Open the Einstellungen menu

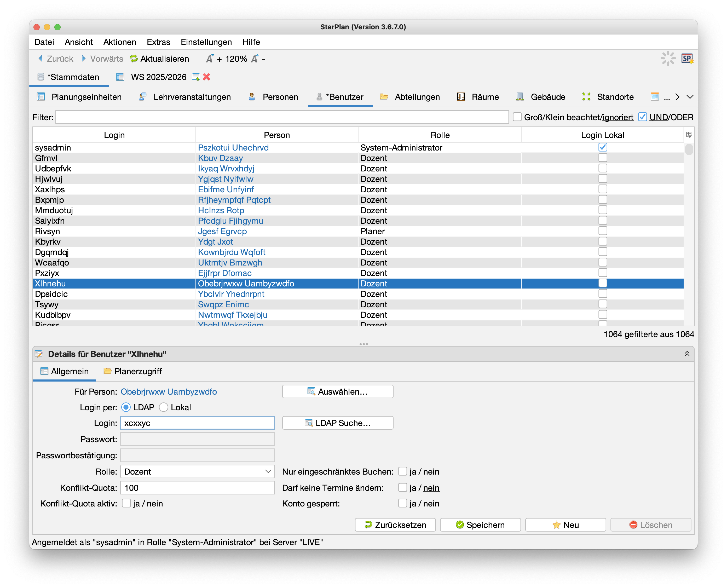(206, 42)
